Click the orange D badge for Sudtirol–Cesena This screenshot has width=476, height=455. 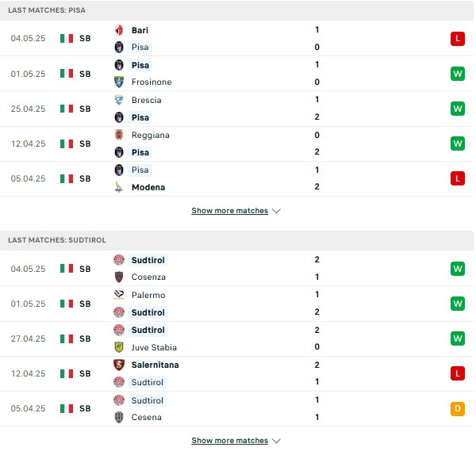[x=458, y=408]
